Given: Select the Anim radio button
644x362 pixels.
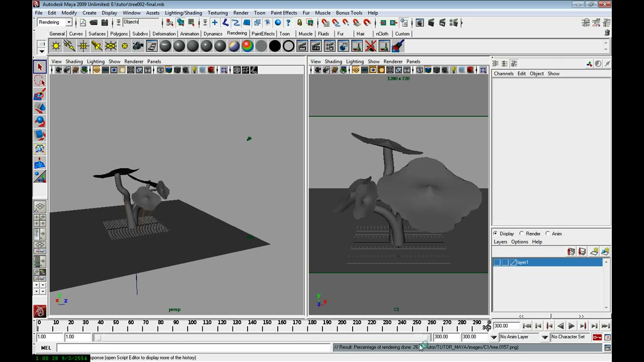Looking at the screenshot, I should point(548,233).
